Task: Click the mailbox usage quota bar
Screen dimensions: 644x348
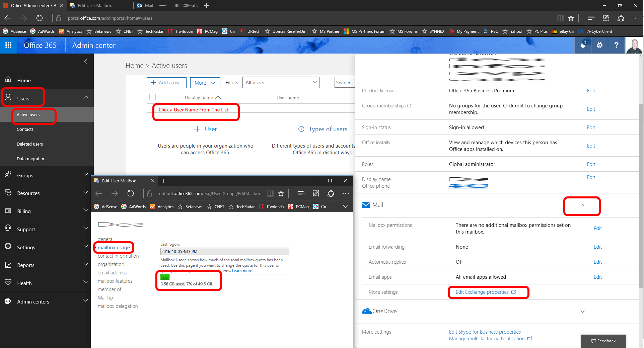Action: pyautogui.click(x=224, y=277)
